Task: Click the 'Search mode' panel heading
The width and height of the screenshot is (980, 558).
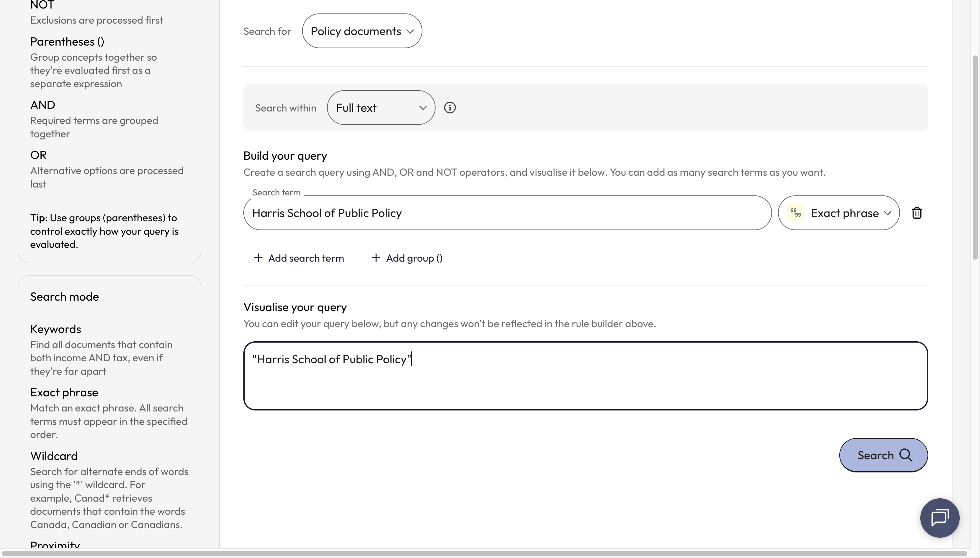Action: tap(64, 297)
